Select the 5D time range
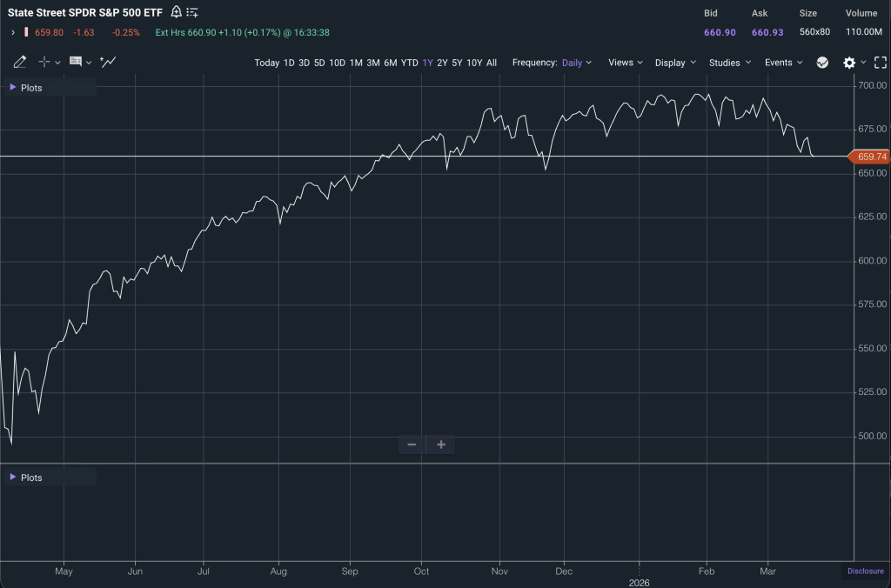The width and height of the screenshot is (891, 588). 319,63
